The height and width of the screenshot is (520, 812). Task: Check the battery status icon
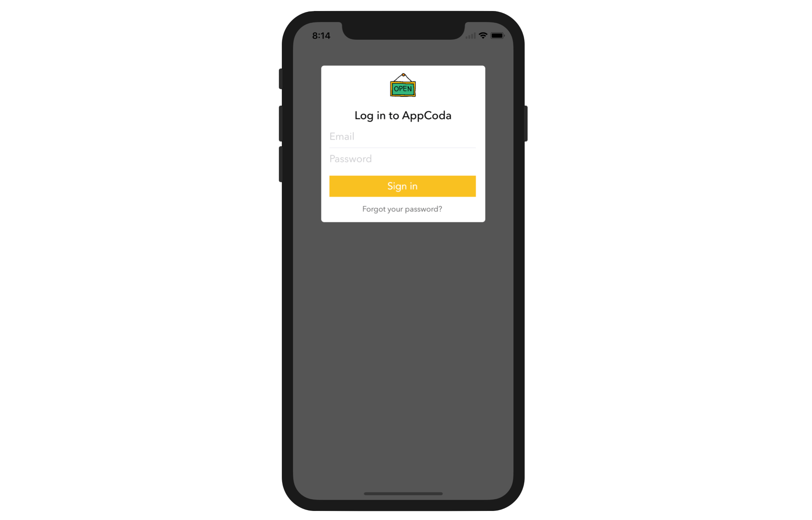(497, 35)
